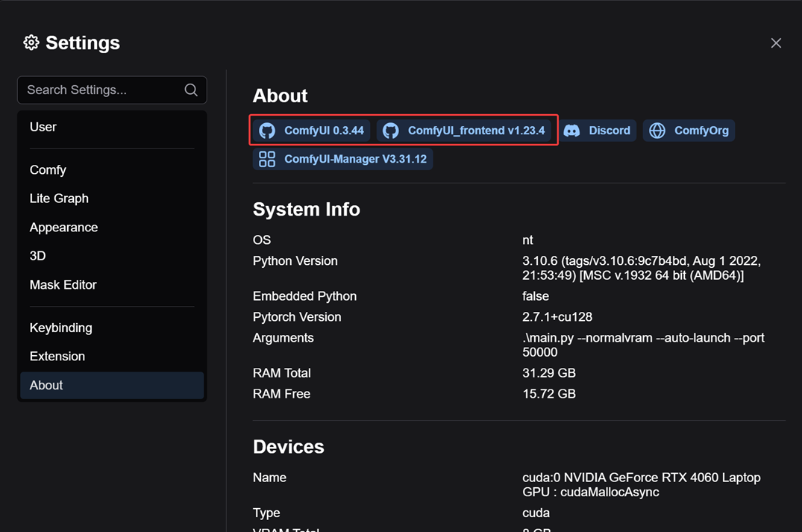Click the device Type value 'cuda'
The width and height of the screenshot is (802, 532).
(536, 513)
